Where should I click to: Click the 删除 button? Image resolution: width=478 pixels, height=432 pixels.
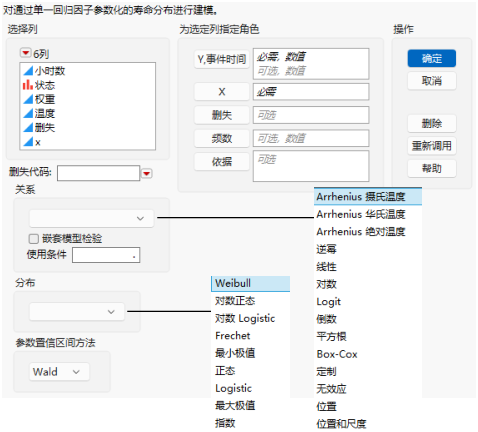click(x=432, y=124)
